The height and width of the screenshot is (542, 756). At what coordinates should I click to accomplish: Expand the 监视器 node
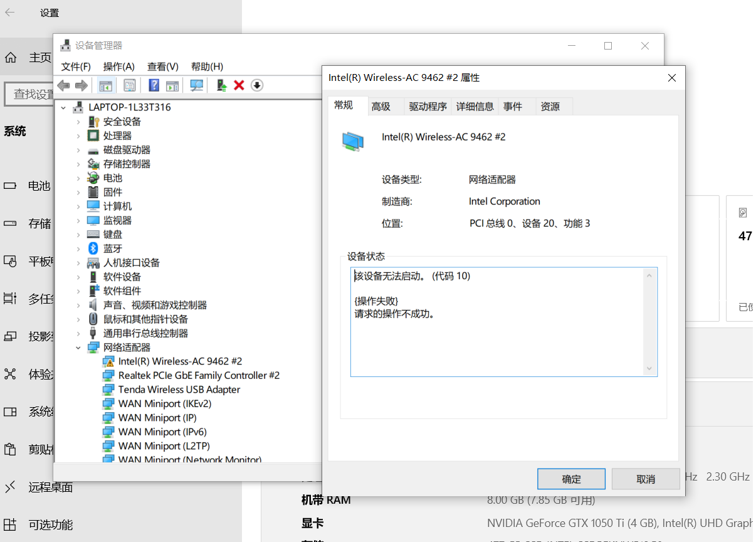click(78, 220)
